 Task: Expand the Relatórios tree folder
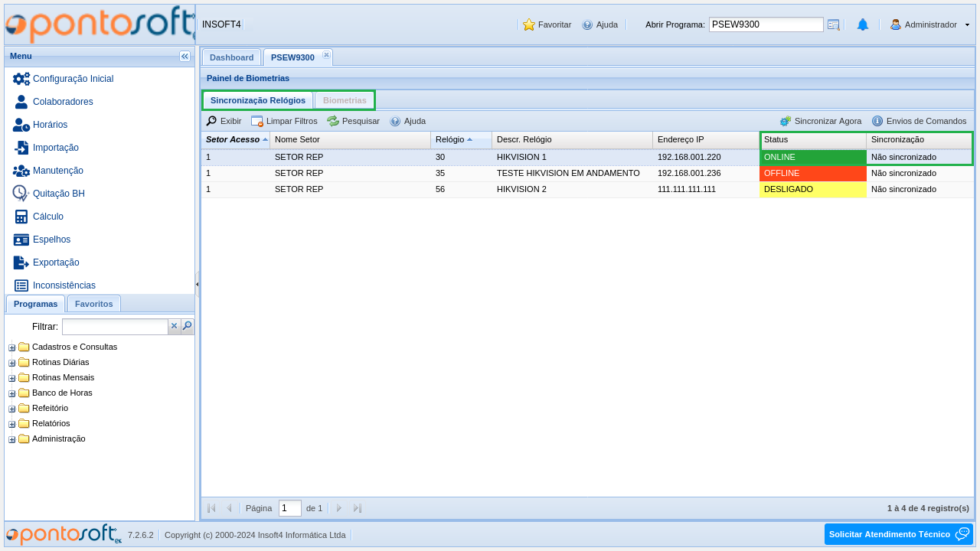coord(11,424)
